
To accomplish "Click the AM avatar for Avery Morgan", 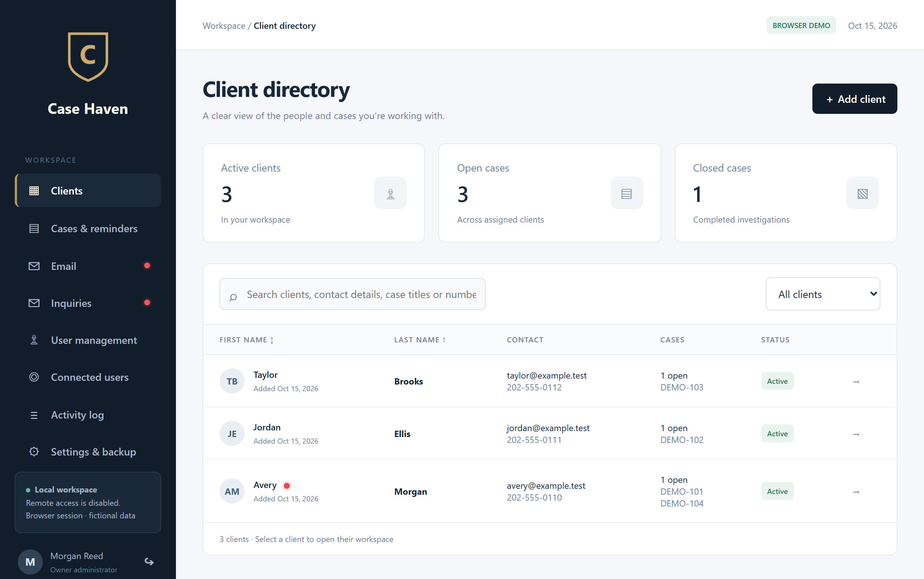I will tap(232, 491).
